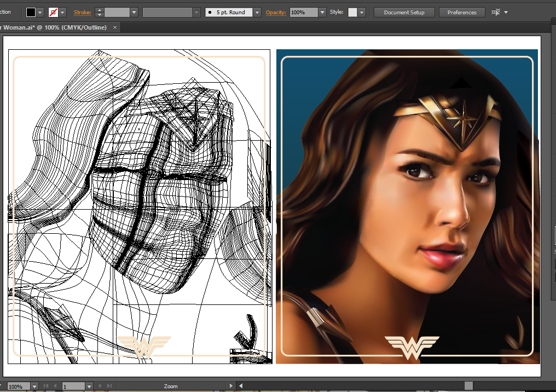Click the horizontal scrollbar thumb

pyautogui.click(x=469, y=386)
